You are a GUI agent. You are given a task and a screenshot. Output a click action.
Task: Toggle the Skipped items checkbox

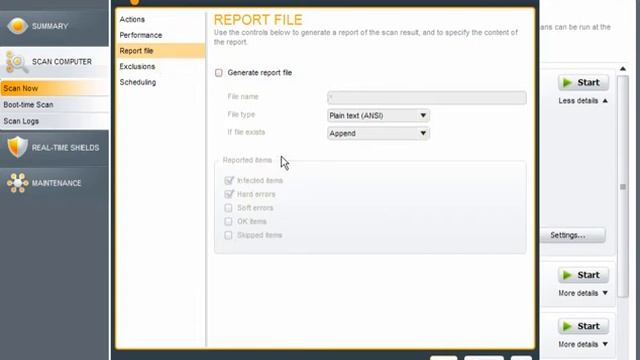[x=228, y=235]
